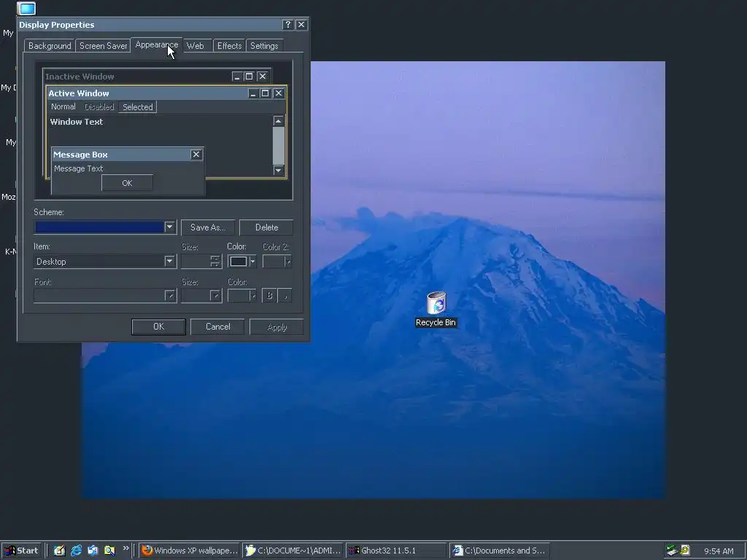Switch to the Background tab

(x=50, y=46)
